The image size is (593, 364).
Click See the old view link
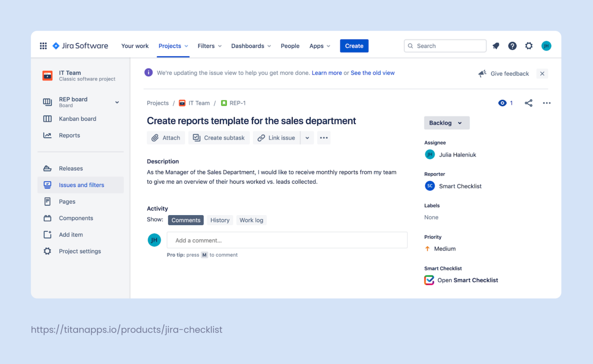tap(373, 73)
